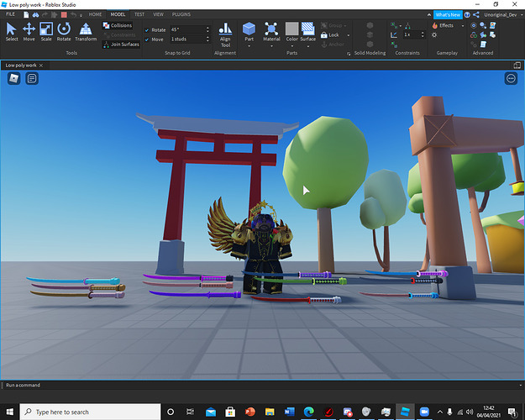Activate the Move tool

[29, 32]
